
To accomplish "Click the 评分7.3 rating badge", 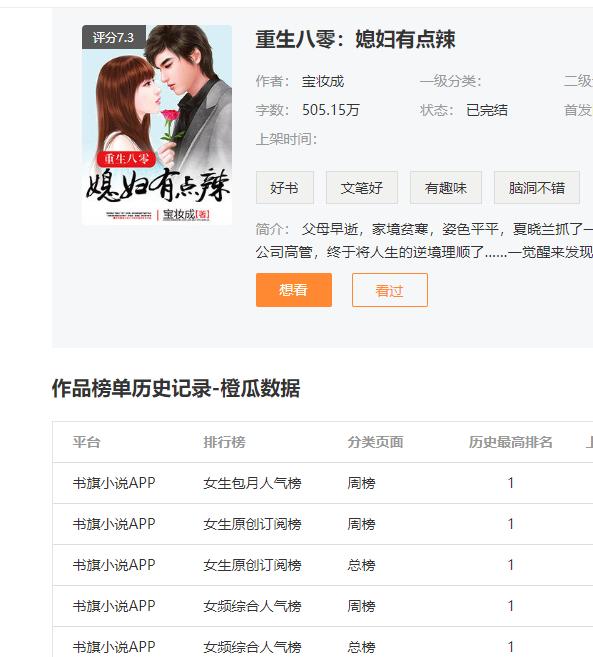I will [114, 37].
